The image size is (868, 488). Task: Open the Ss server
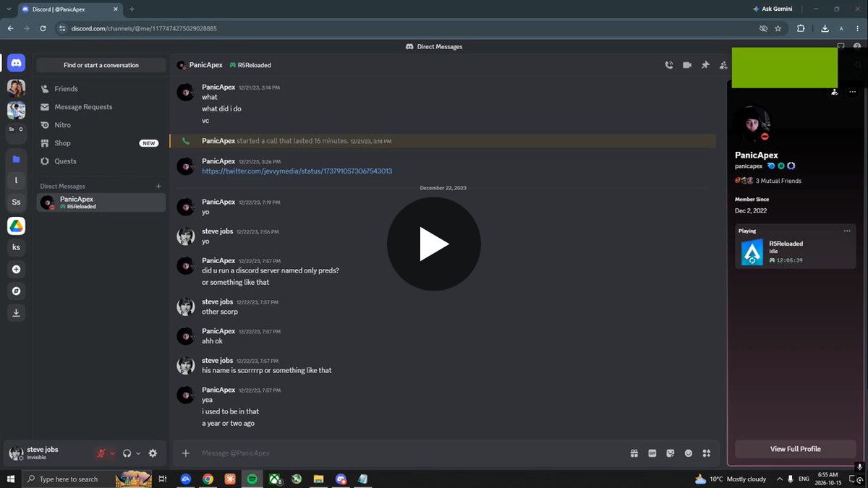coord(16,202)
